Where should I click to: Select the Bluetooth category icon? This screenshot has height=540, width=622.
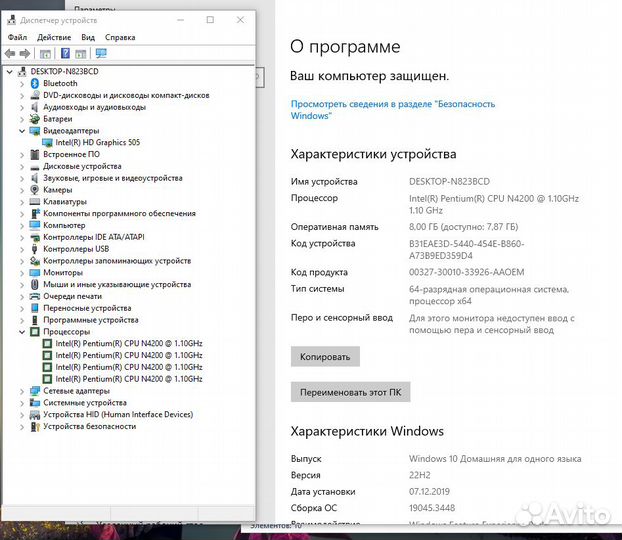coord(35,83)
